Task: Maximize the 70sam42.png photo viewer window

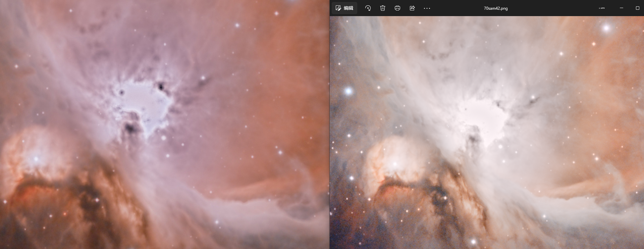Action: pos(637,8)
